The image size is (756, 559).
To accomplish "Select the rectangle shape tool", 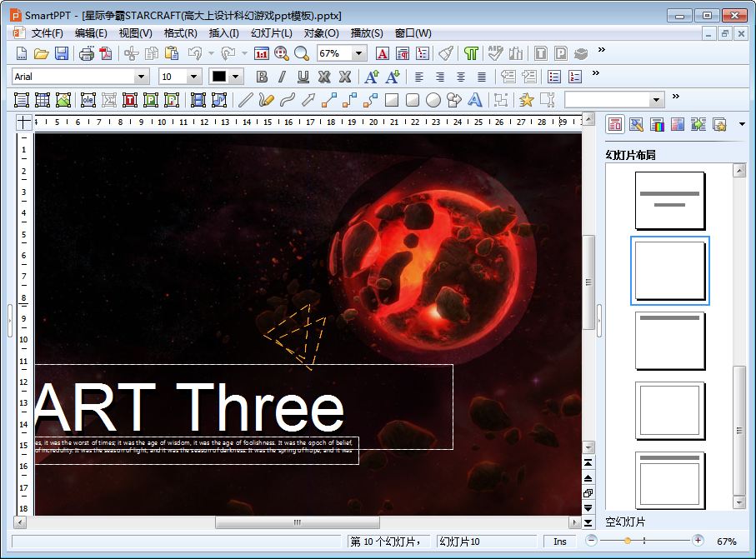I will 392,100.
